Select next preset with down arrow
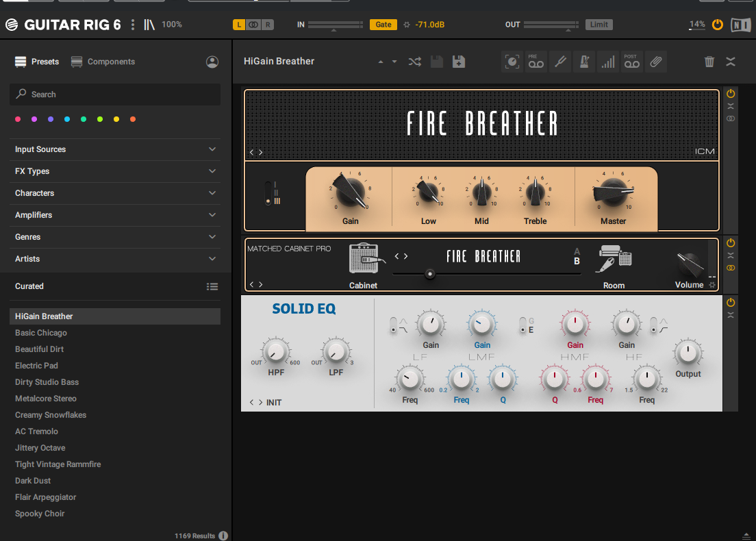The width and height of the screenshot is (756, 541). 394,62
